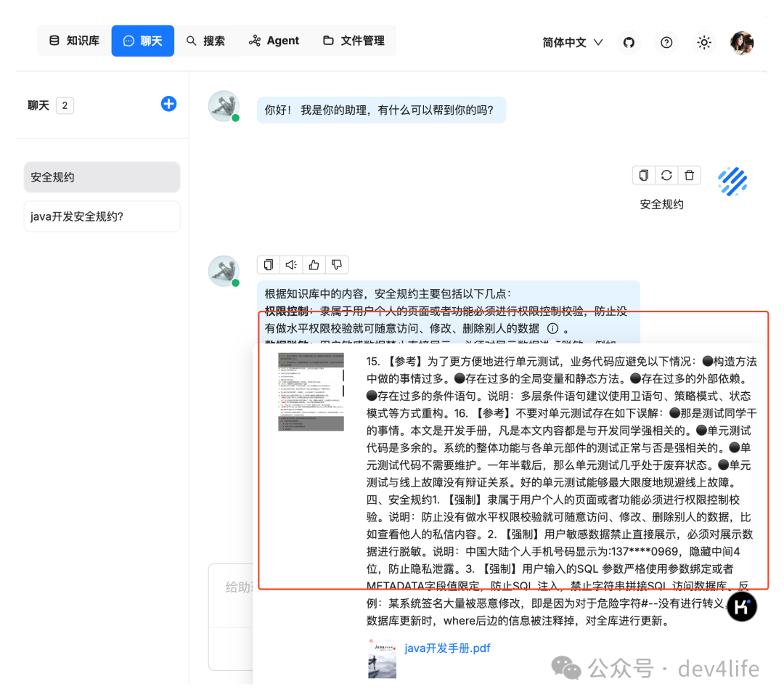Select the 搜索 search function
The image size is (784, 700).
point(205,41)
